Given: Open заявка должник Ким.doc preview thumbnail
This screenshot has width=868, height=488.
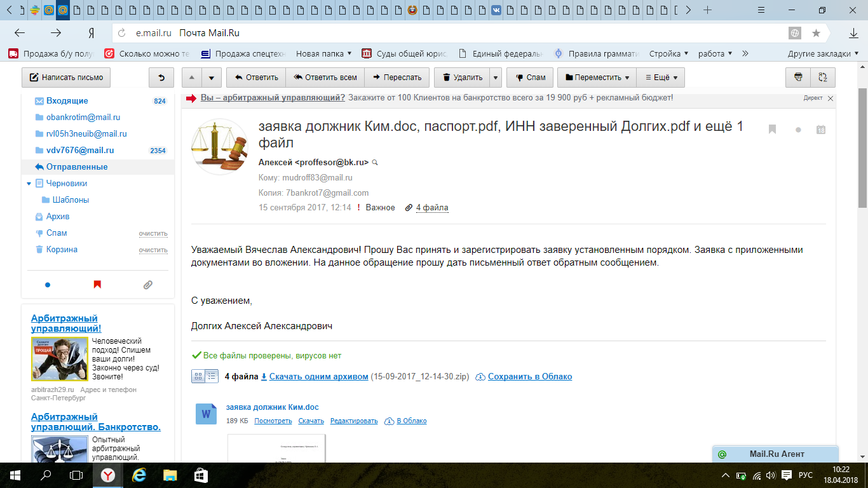Looking at the screenshot, I should click(276, 448).
